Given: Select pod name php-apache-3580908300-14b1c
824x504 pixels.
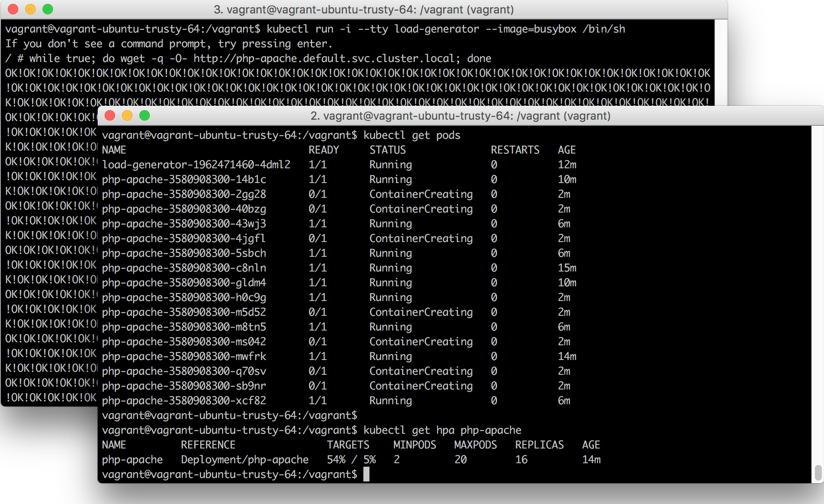Looking at the screenshot, I should coord(184,180).
